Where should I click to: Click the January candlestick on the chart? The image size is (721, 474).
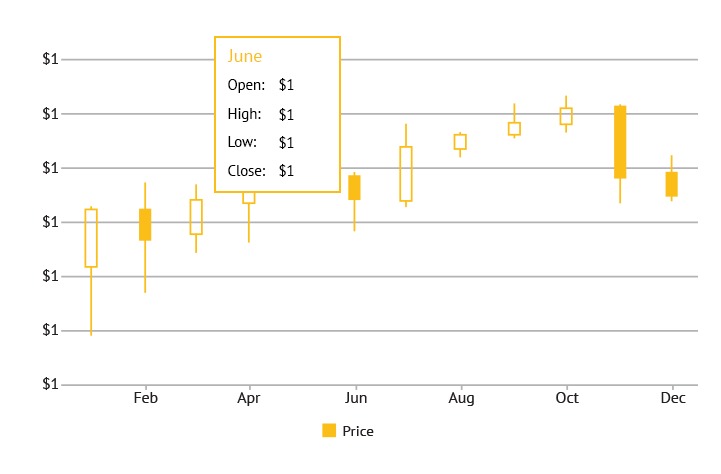click(x=91, y=238)
